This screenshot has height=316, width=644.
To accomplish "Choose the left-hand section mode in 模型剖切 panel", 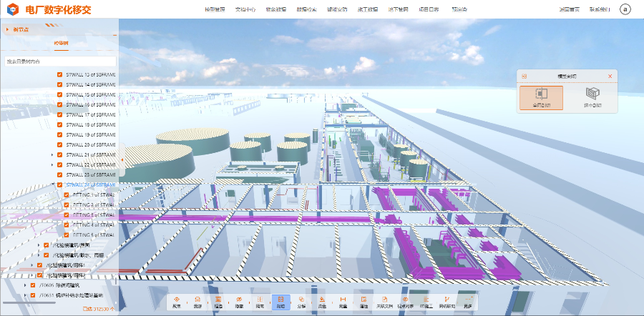I will click(x=541, y=97).
